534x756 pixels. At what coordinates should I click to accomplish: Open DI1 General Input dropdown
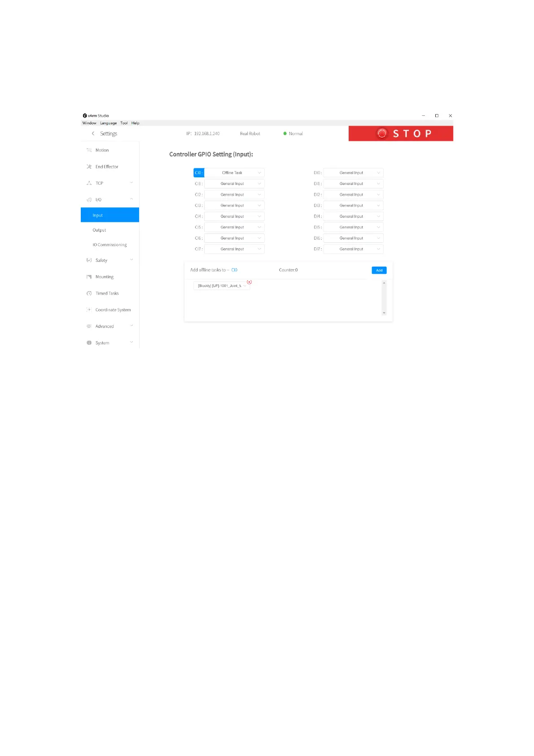click(x=354, y=184)
